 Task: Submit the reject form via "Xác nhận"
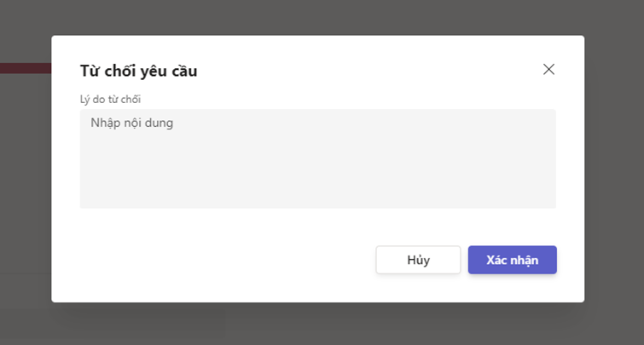[512, 260]
